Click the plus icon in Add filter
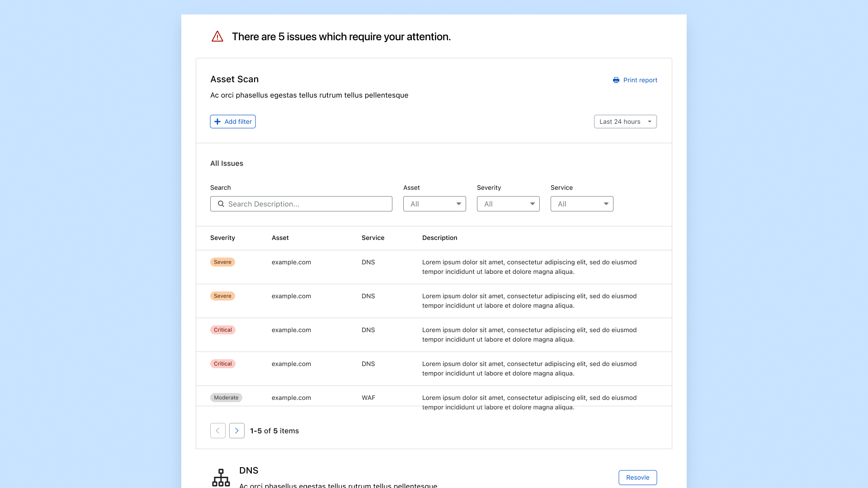 point(217,122)
